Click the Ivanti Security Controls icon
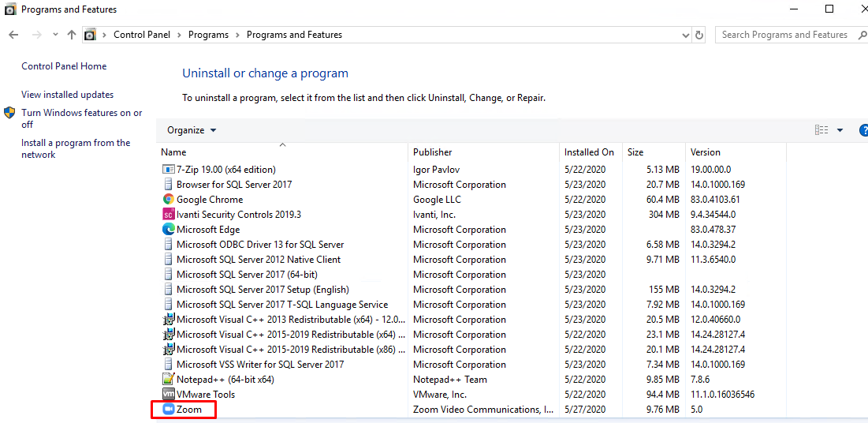 (168, 214)
